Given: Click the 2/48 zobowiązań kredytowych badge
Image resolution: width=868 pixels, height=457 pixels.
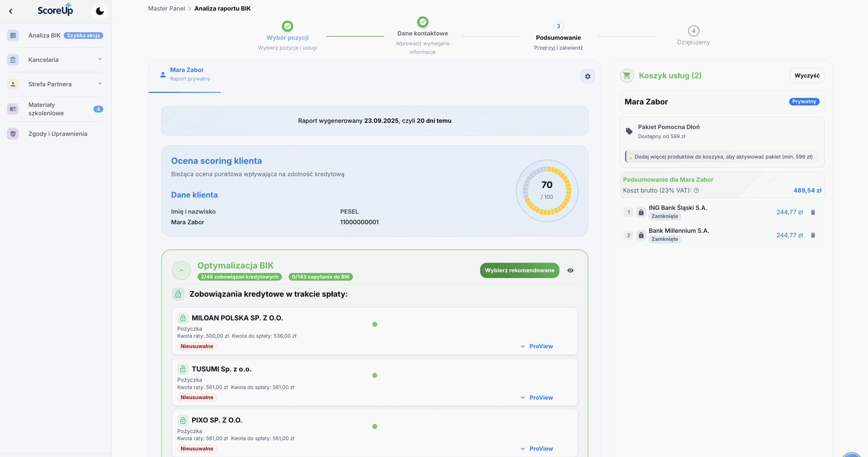Looking at the screenshot, I should (240, 277).
